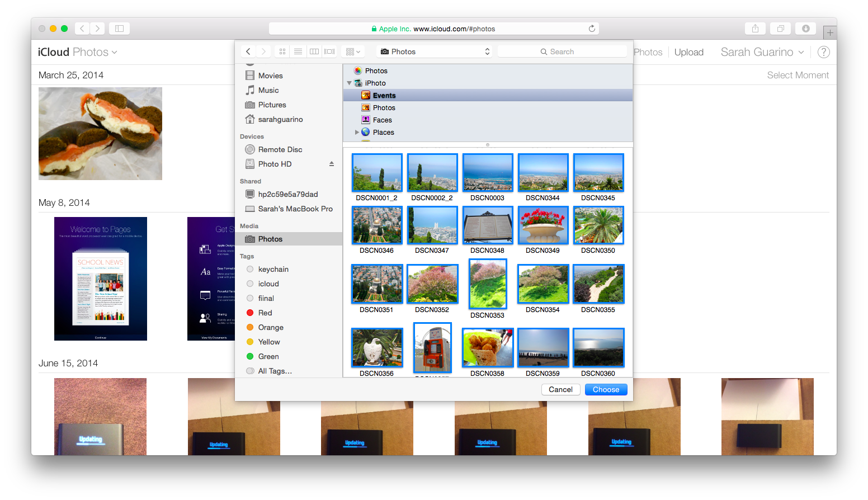
Task: Eject the Photo HD disk
Action: (332, 164)
